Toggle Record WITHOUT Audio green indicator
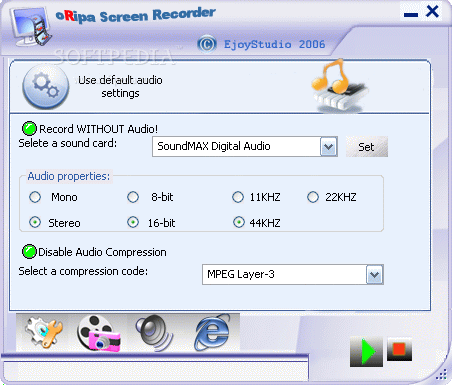The image size is (452, 386). pos(29,129)
